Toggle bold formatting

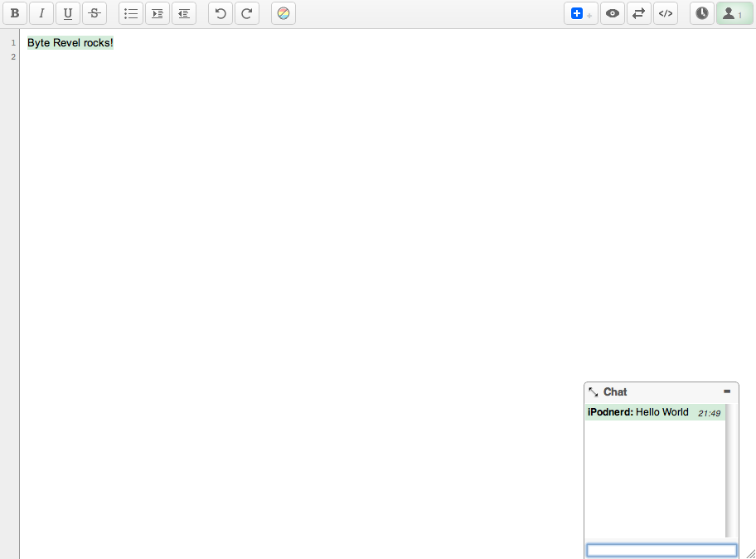tap(15, 13)
